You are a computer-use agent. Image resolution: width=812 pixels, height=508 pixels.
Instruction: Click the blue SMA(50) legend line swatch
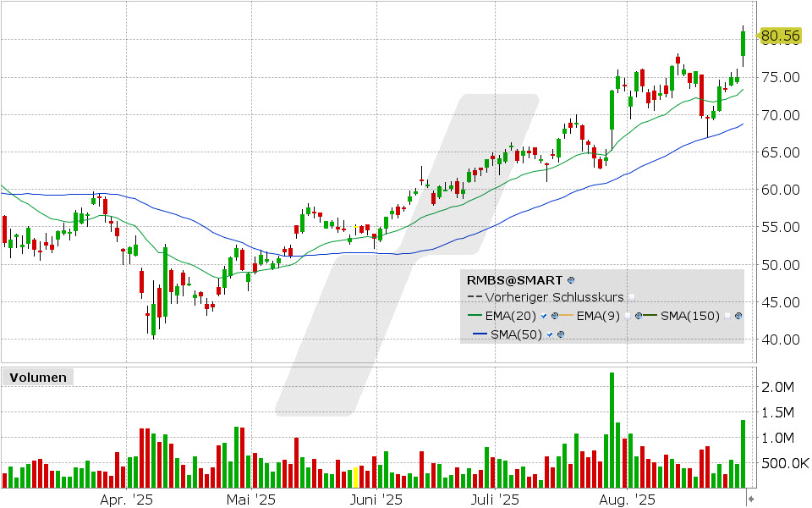pyautogui.click(x=480, y=334)
